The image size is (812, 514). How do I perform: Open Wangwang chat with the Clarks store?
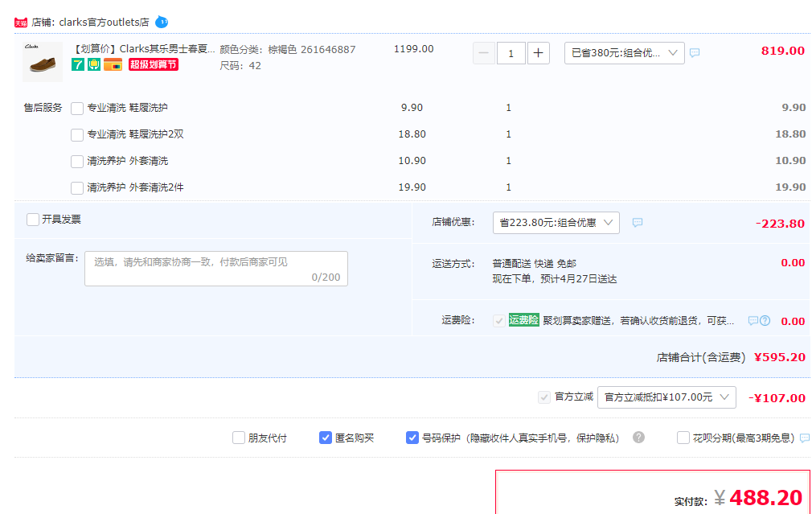pos(162,23)
